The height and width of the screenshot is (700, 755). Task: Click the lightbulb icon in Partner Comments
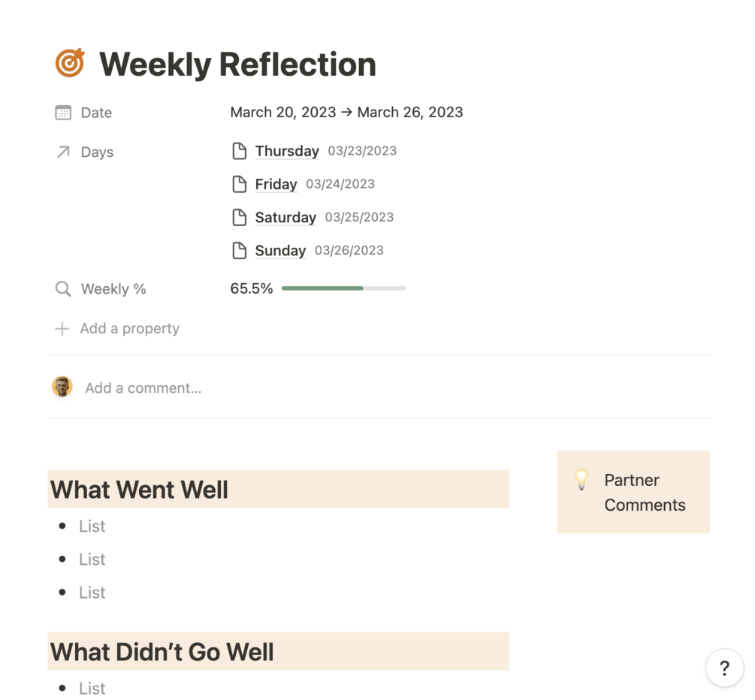click(x=581, y=480)
